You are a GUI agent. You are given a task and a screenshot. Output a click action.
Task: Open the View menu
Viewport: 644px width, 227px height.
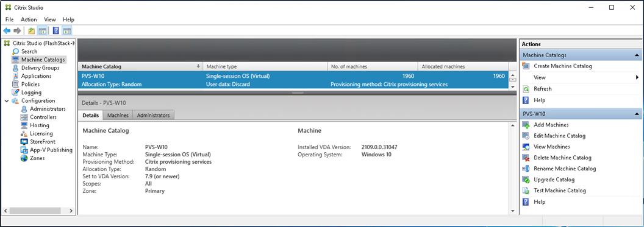tap(49, 19)
